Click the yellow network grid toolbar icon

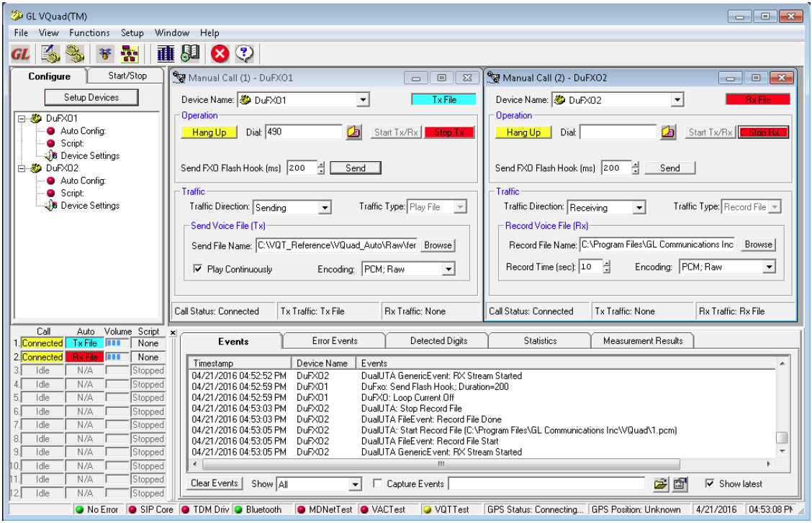pyautogui.click(x=129, y=53)
